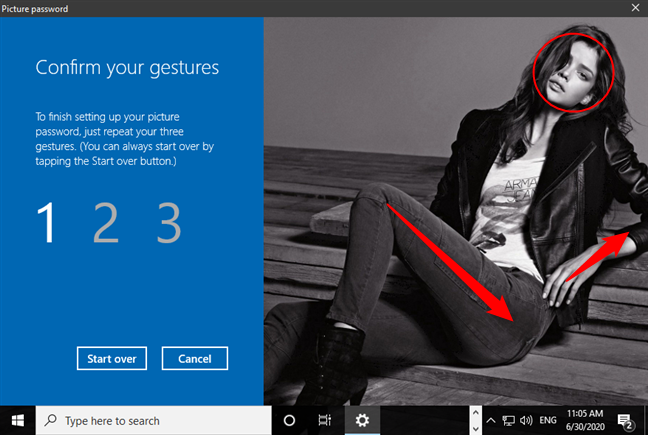
Task: Open the Action Center notifications icon
Action: tap(624, 421)
